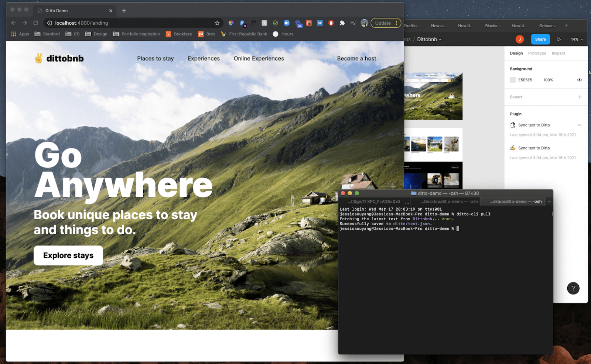Viewport: 591px width, 364px height.
Task: Add a new Figma tab
Action: click(x=567, y=26)
